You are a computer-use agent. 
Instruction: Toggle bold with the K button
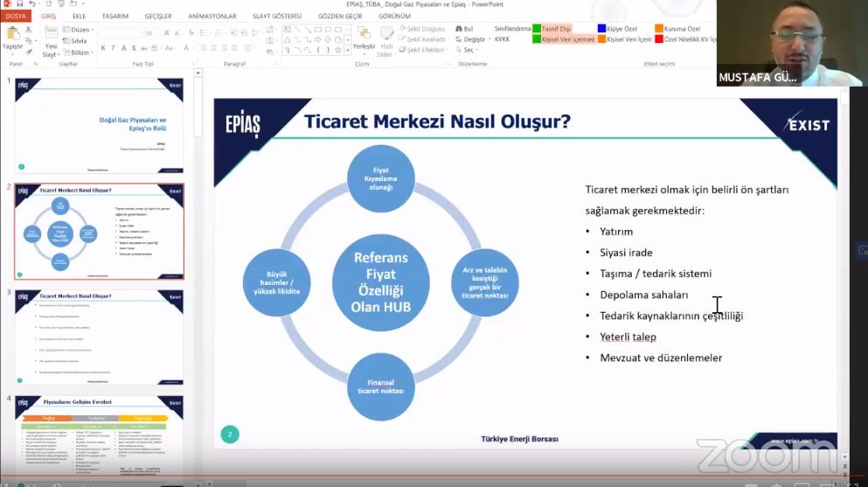click(x=103, y=48)
